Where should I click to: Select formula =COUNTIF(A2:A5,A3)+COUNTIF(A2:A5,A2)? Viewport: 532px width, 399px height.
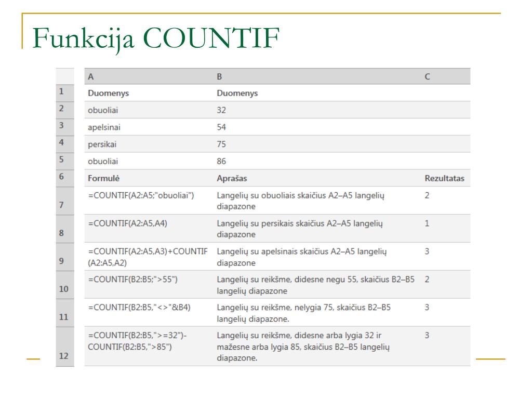tap(148, 257)
